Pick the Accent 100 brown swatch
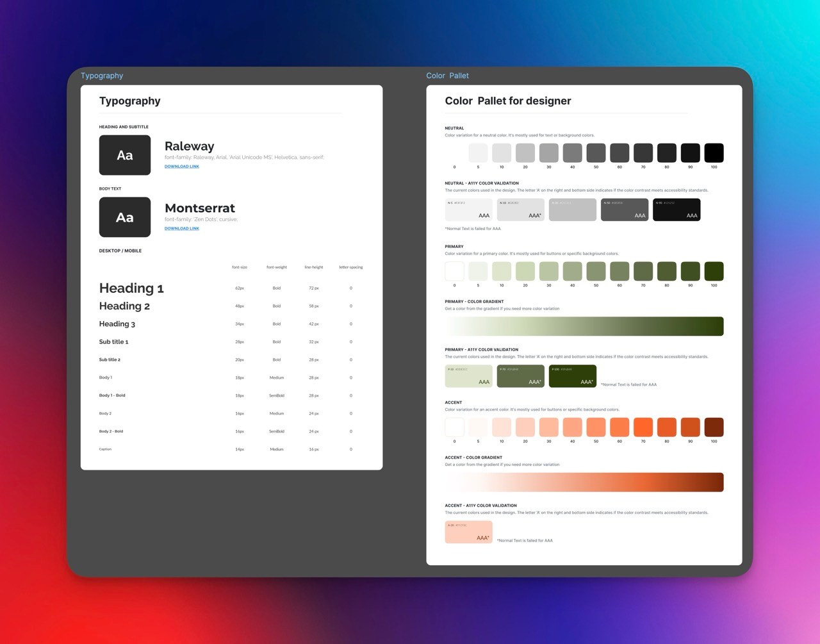The width and height of the screenshot is (820, 644). [714, 427]
